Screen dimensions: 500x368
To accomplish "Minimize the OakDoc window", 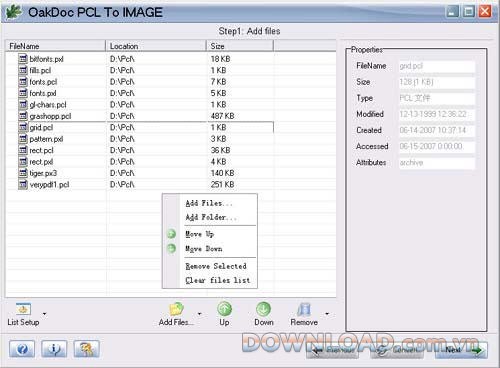I will tap(452, 12).
